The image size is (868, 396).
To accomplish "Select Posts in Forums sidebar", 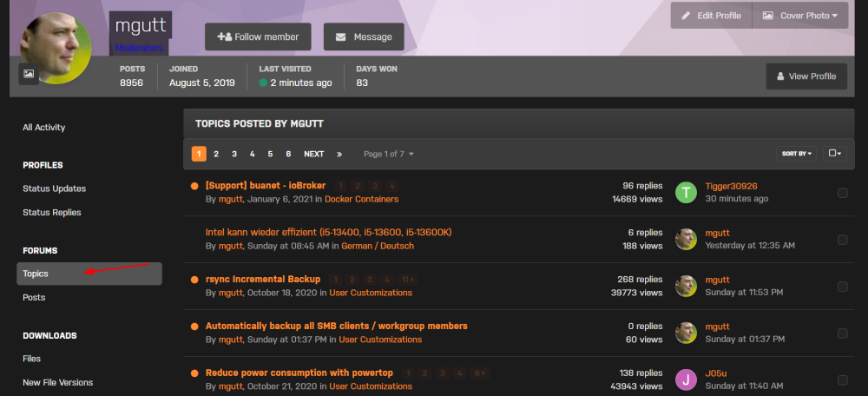I will pyautogui.click(x=34, y=297).
